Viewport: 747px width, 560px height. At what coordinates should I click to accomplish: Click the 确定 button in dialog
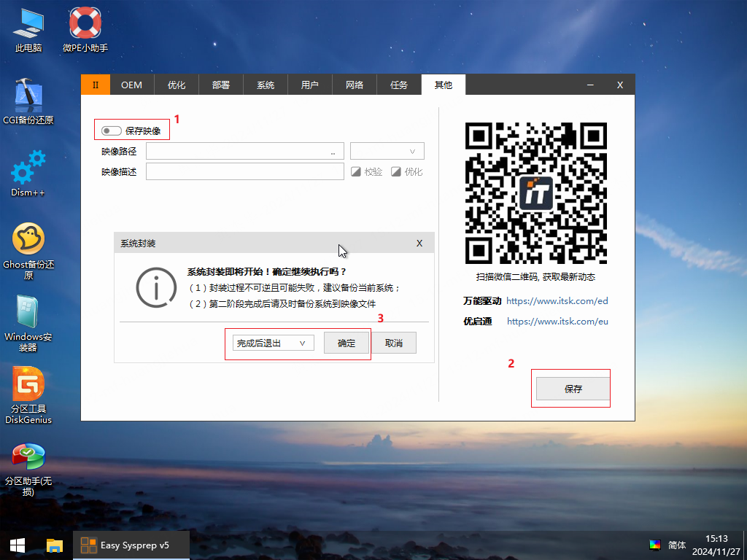tap(347, 343)
